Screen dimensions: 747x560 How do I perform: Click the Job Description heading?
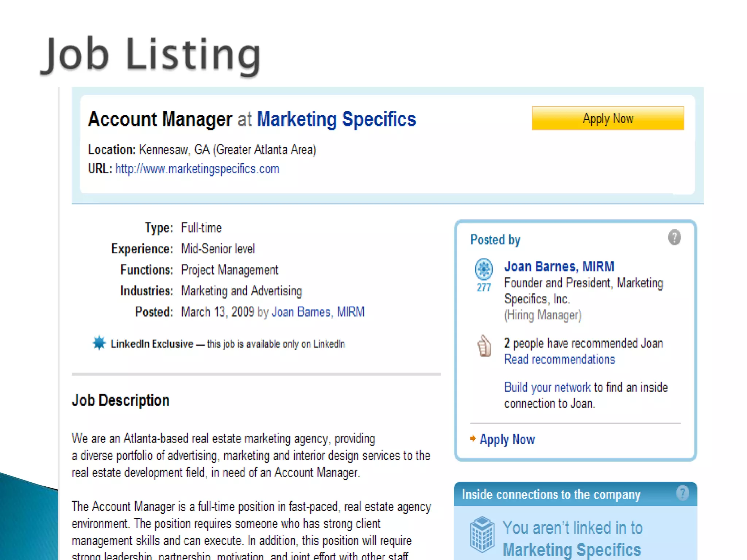click(121, 400)
